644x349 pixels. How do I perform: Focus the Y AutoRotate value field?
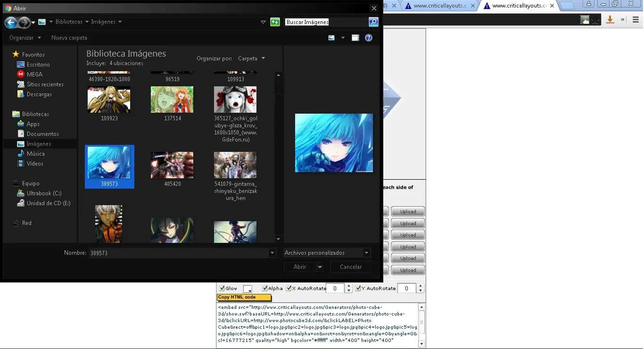[407, 288]
